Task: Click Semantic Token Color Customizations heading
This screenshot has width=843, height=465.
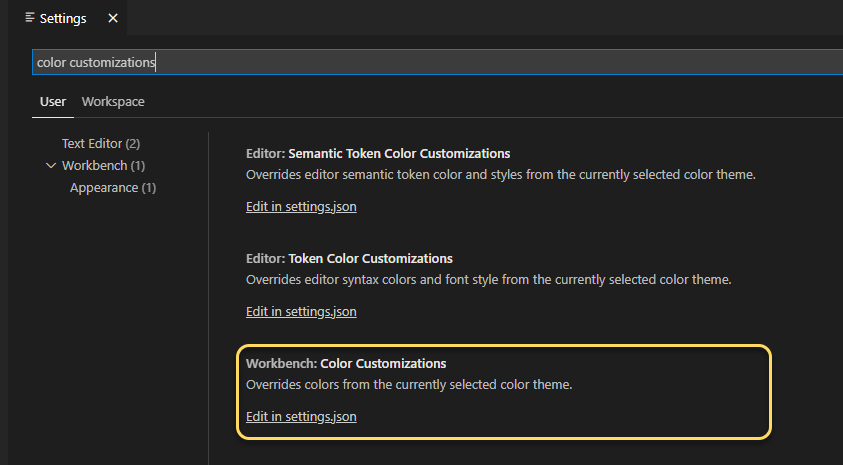Action: (378, 153)
